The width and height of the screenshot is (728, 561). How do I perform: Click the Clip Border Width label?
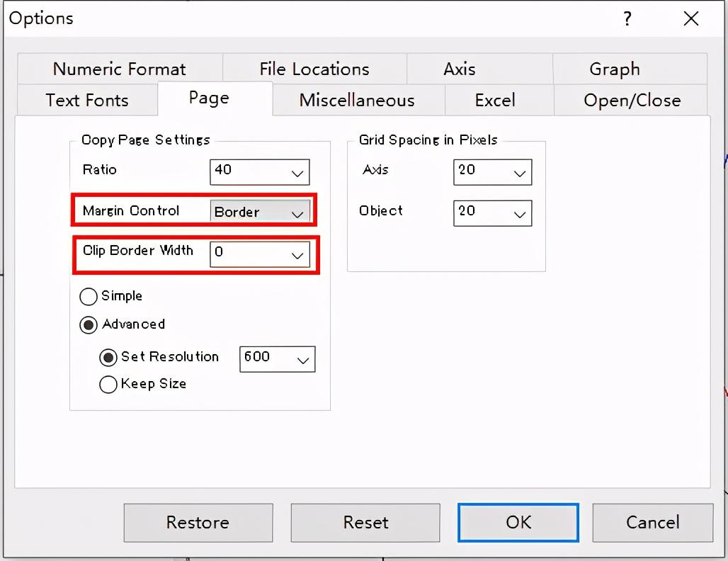point(138,250)
